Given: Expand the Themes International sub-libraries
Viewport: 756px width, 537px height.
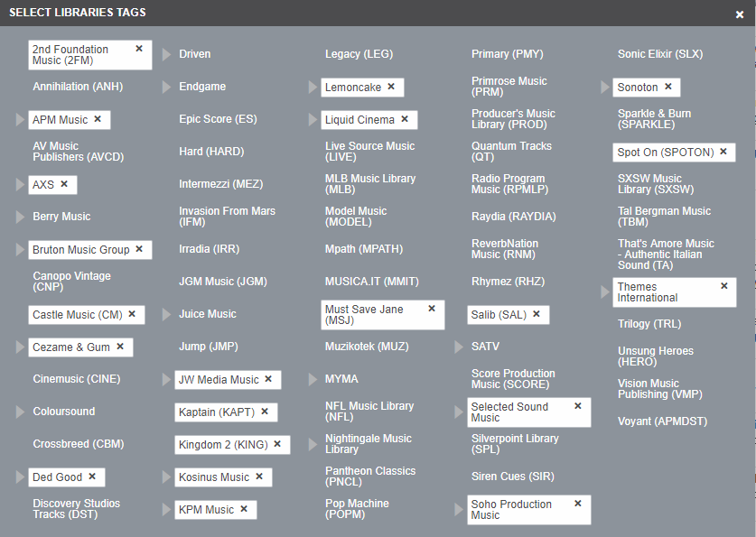Looking at the screenshot, I should point(605,292).
